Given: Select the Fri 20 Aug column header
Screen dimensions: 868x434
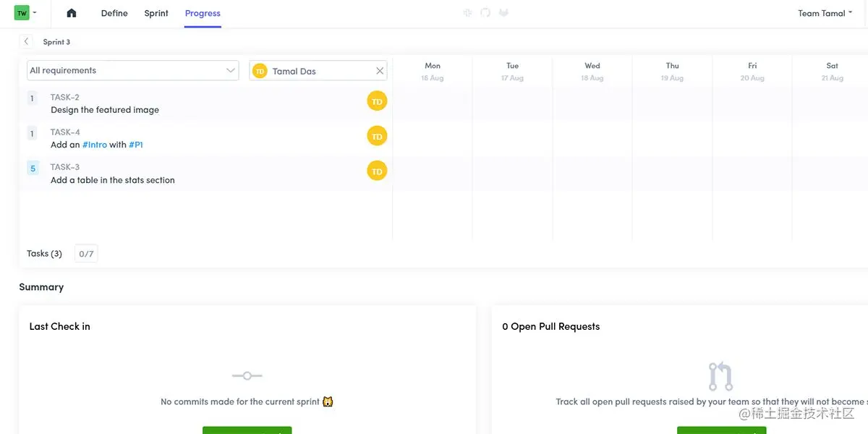Looking at the screenshot, I should pos(752,72).
